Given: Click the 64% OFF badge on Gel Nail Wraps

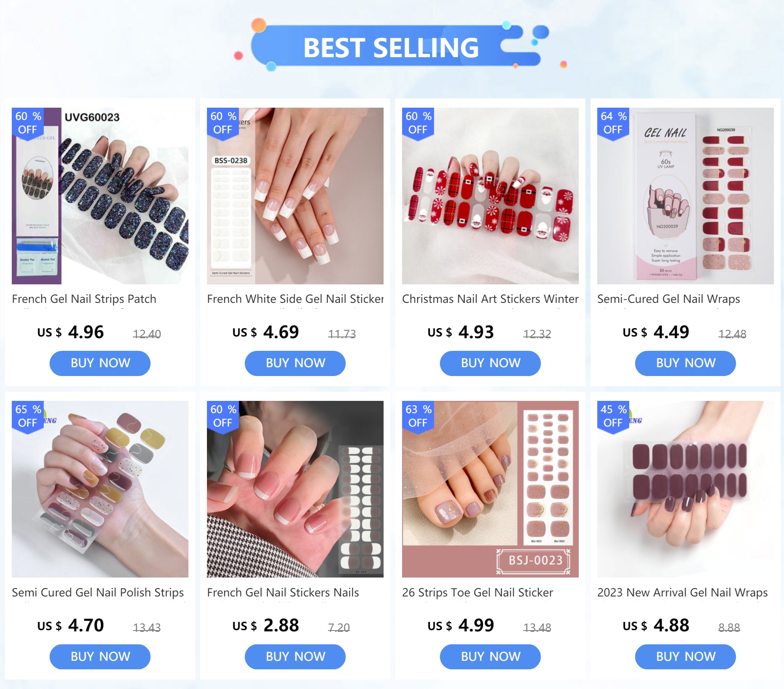Looking at the screenshot, I should pyautogui.click(x=613, y=123).
